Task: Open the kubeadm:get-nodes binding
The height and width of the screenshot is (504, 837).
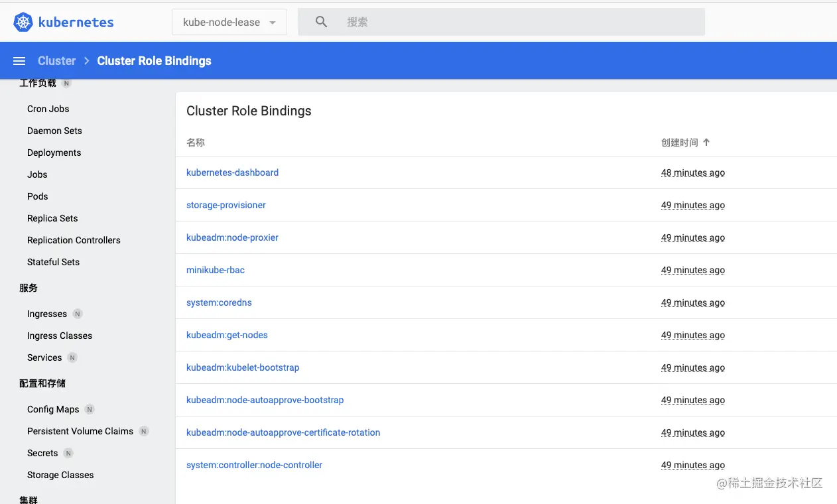Action: point(227,335)
